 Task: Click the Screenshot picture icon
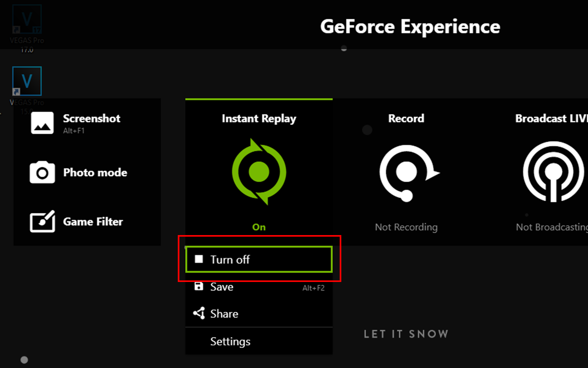pyautogui.click(x=42, y=123)
